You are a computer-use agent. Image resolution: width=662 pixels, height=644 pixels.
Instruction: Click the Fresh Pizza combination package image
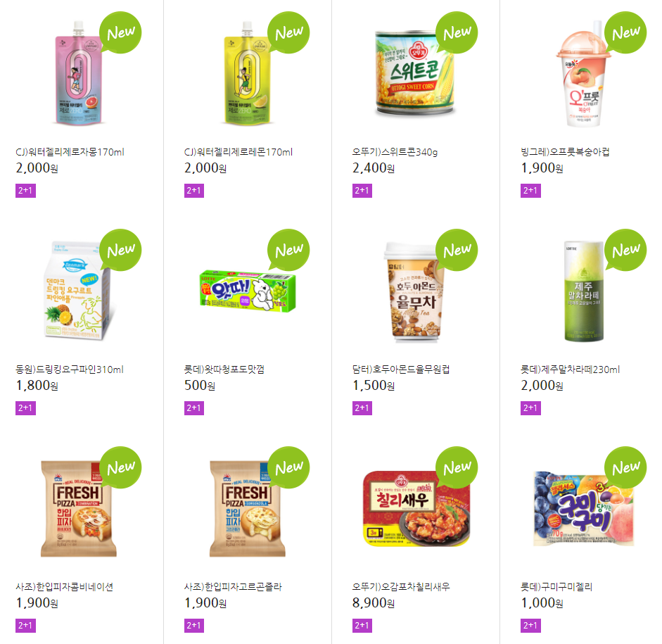[x=79, y=509]
